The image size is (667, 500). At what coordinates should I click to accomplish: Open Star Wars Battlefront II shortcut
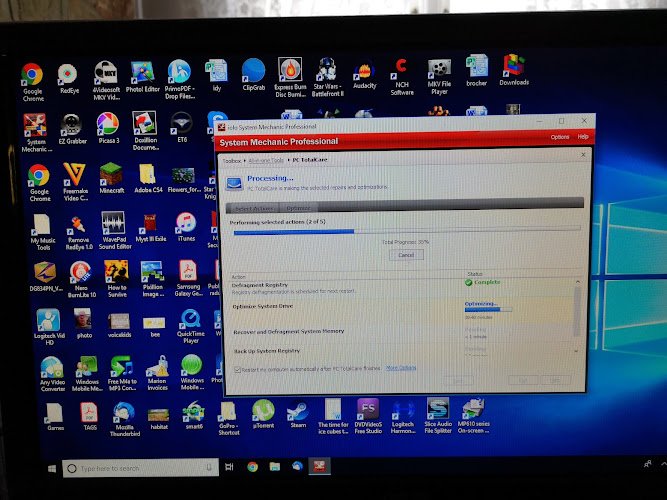pyautogui.click(x=327, y=77)
